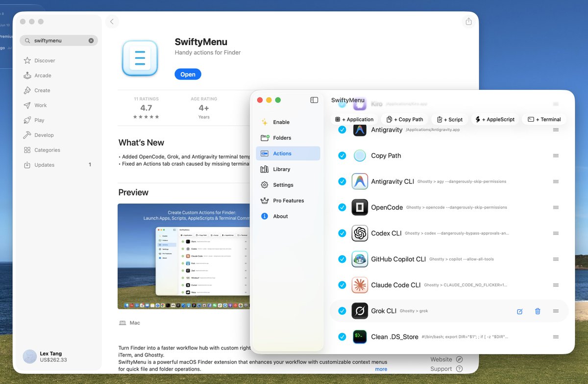Add a new Copy Path action
This screenshot has height=384, width=588.
click(x=405, y=119)
